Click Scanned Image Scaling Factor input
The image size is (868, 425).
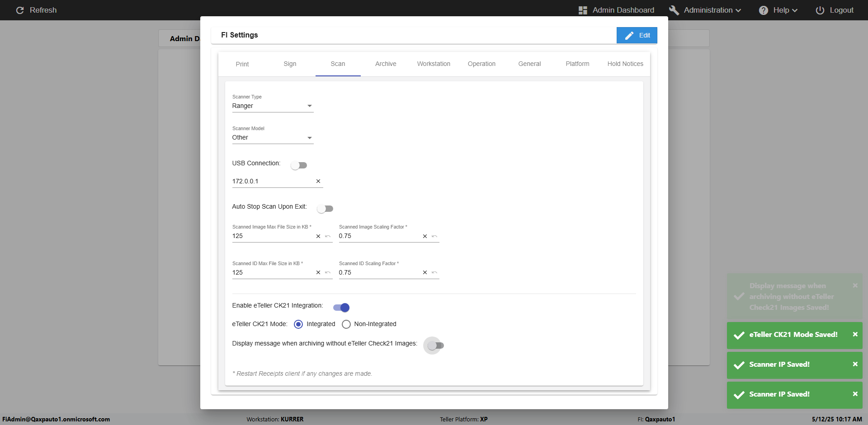tap(379, 236)
